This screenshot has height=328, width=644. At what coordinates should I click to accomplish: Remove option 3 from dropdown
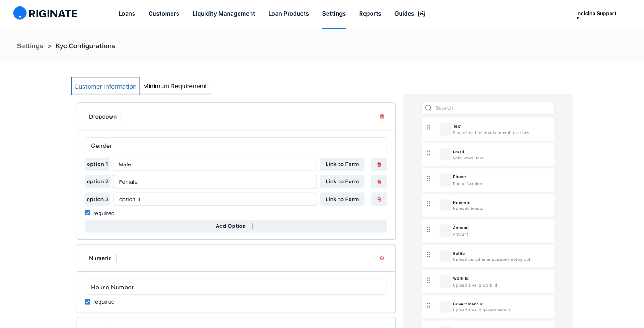tap(379, 199)
